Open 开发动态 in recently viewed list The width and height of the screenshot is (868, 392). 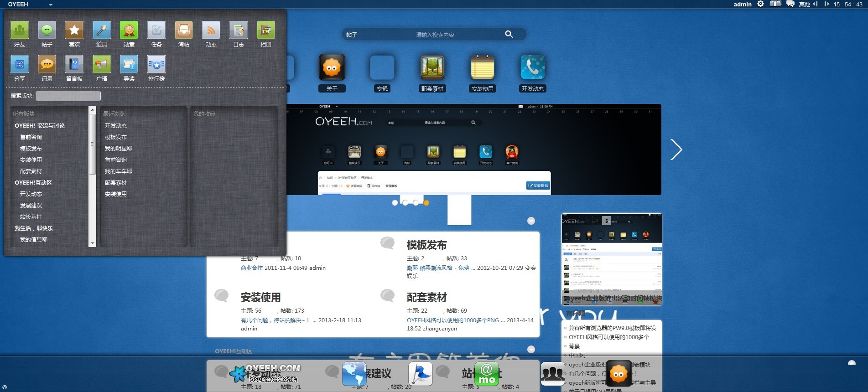(116, 126)
